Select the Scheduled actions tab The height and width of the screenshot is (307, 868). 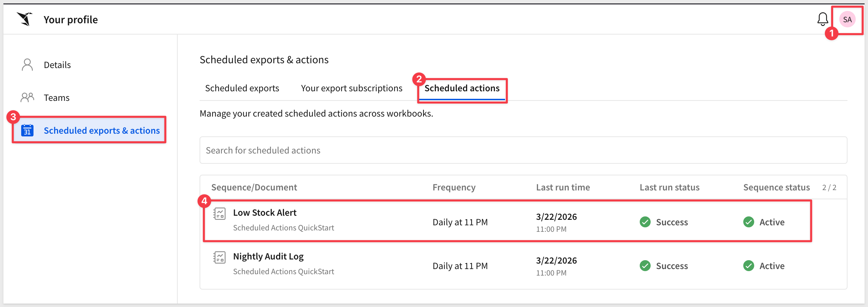[x=462, y=88]
